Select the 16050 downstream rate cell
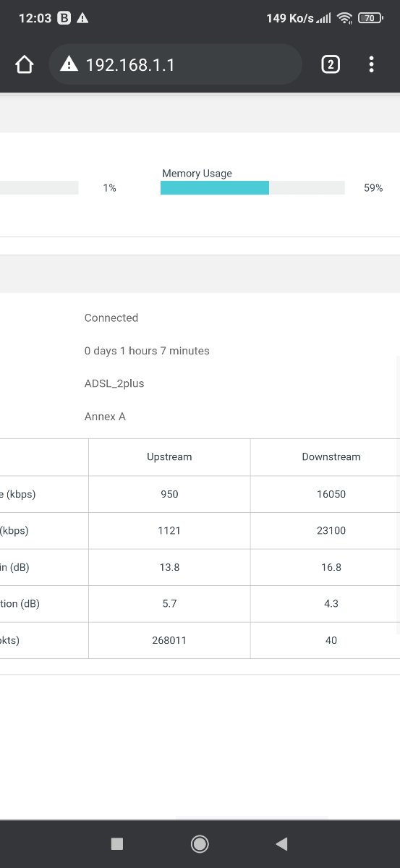400x868 pixels. pyautogui.click(x=331, y=494)
